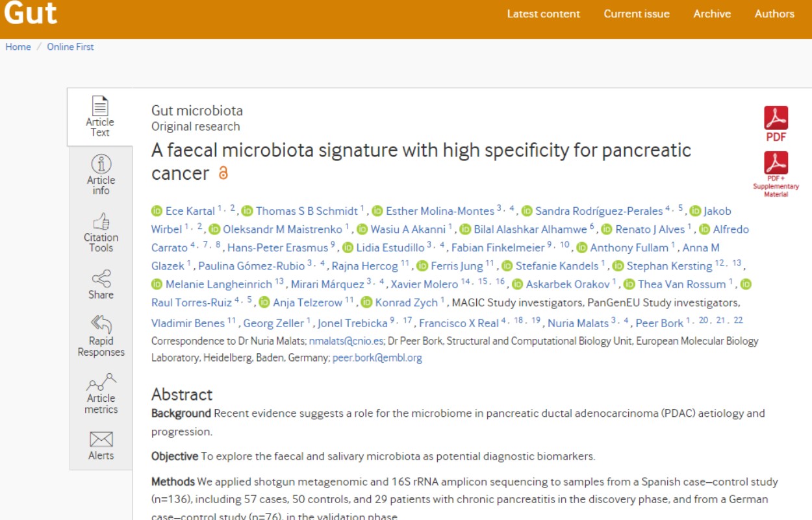Open the Archive menu item
The height and width of the screenshot is (520, 812).
pos(712,14)
